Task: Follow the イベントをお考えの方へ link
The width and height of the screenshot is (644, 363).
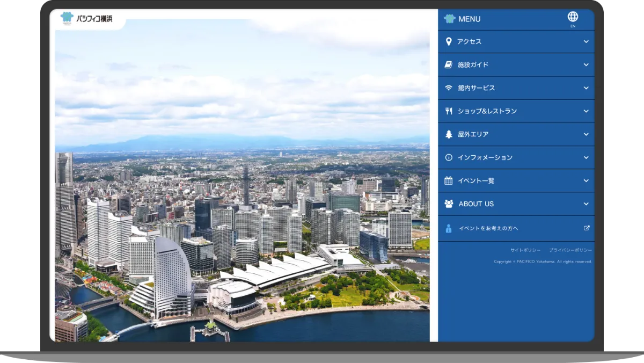Action: pos(516,228)
